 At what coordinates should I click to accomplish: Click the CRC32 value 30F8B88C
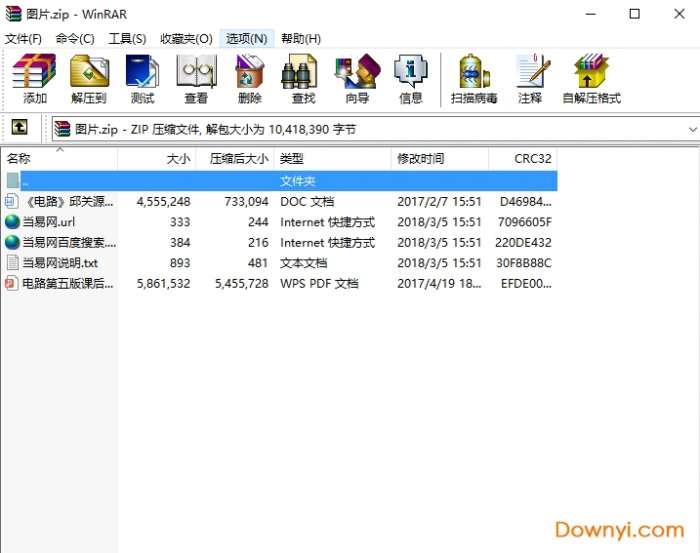click(x=524, y=263)
